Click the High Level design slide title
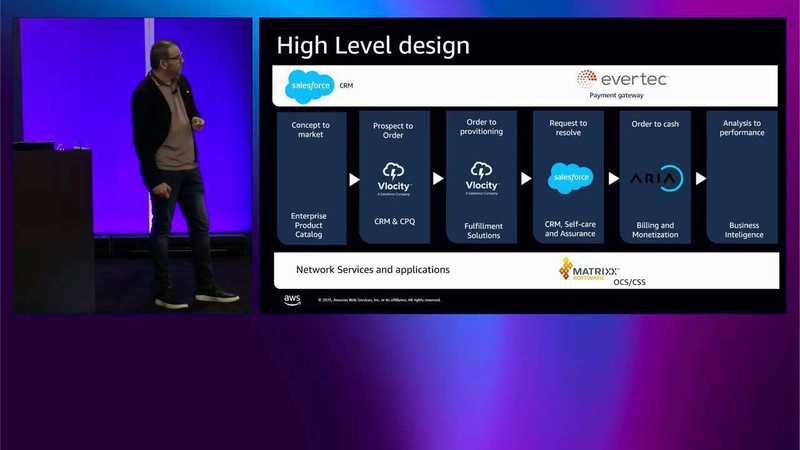Viewport: 800px width, 450px height. (x=372, y=46)
